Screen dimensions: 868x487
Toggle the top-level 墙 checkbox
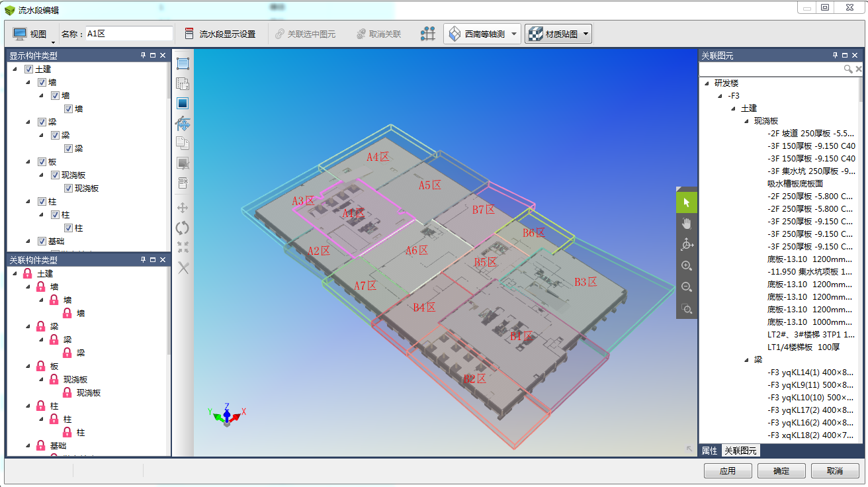tap(42, 82)
